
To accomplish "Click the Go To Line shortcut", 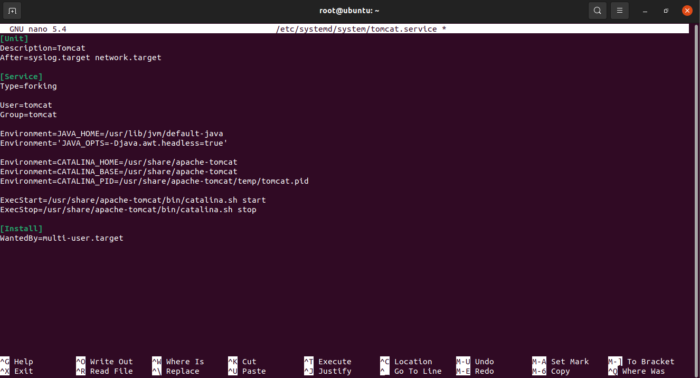I will coord(411,371).
